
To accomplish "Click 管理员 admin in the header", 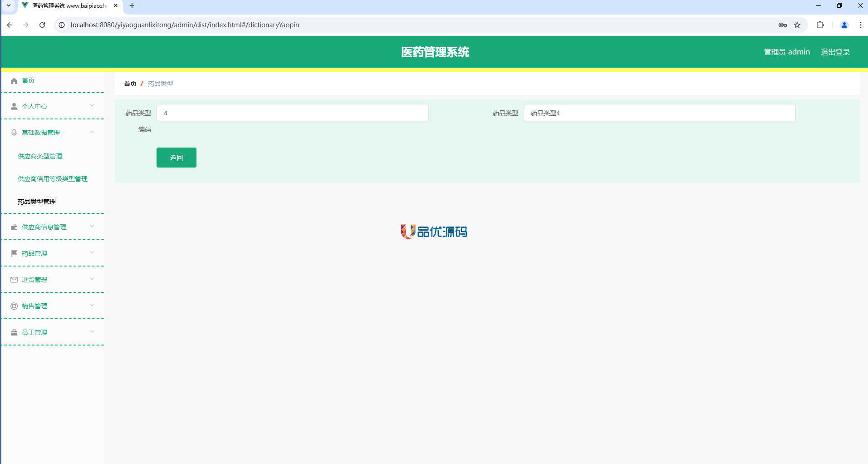I will pyautogui.click(x=787, y=52).
